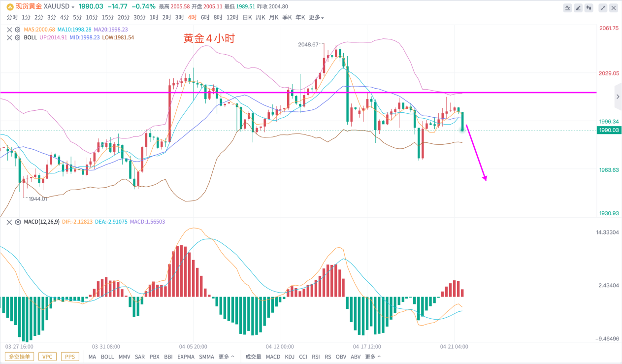Expand the 更多 timeframe dropdown

(316, 17)
